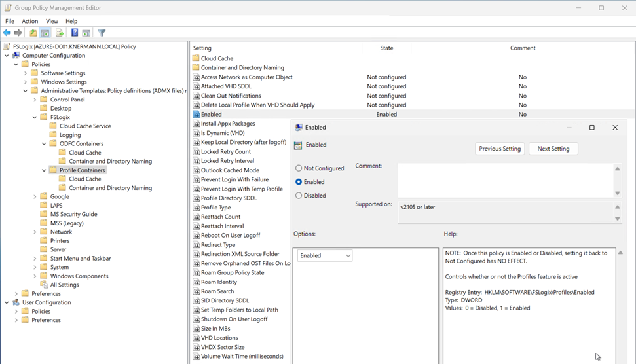Click the Back arrow toolbar icon

coord(7,33)
